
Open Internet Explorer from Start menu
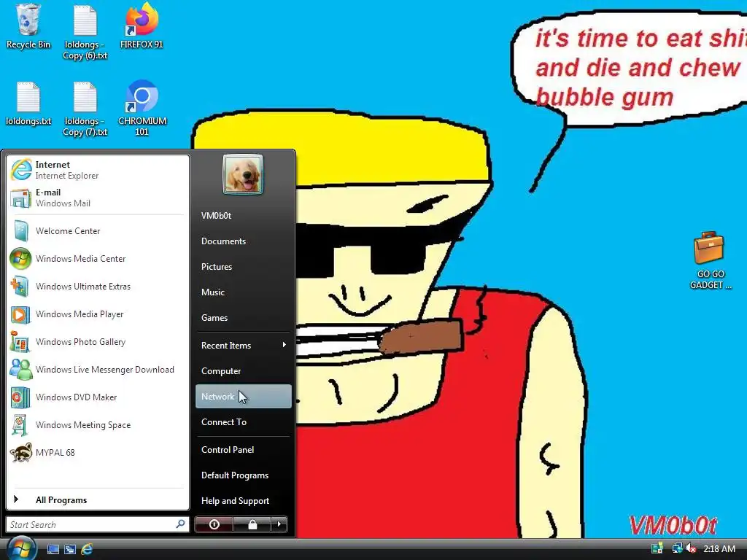pos(98,170)
